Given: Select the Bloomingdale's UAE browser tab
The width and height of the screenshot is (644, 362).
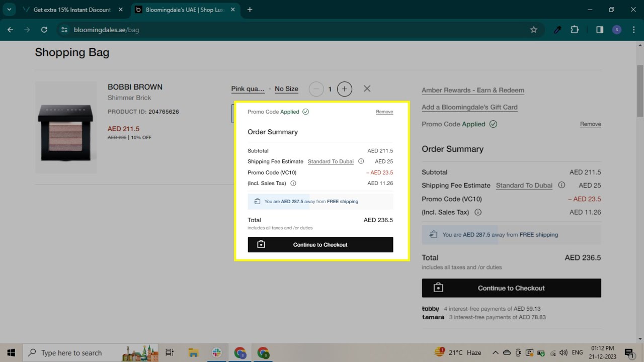Looking at the screenshot, I should pyautogui.click(x=185, y=10).
